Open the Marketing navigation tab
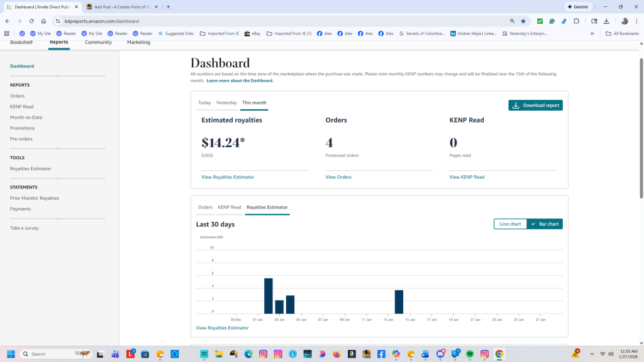The image size is (644, 362). tap(138, 42)
